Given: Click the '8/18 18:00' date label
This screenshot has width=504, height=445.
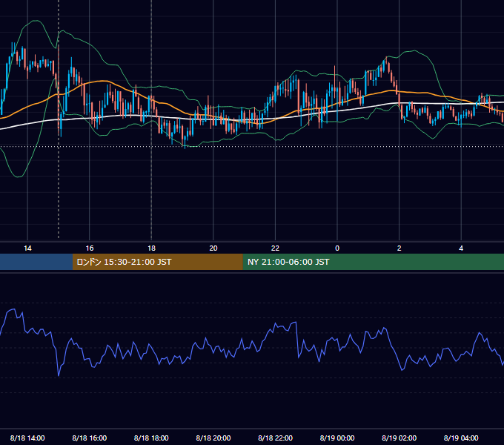Looking at the screenshot, I should (x=151, y=438).
